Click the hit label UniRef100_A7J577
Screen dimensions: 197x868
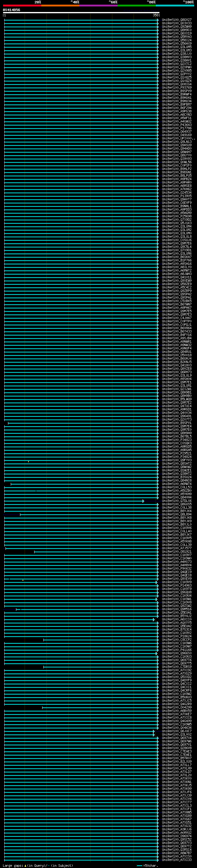(177, 548)
